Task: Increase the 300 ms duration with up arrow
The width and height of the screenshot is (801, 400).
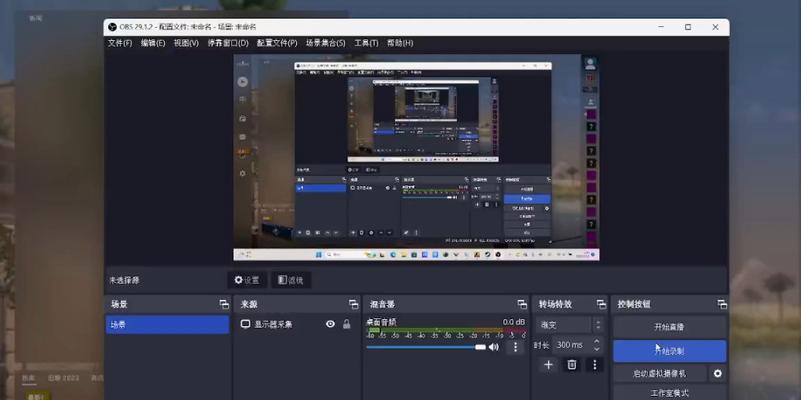Action: [597, 341]
